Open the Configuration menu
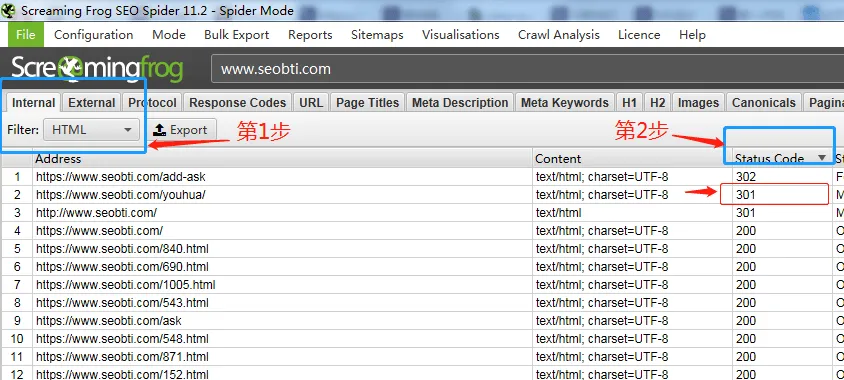 click(94, 34)
